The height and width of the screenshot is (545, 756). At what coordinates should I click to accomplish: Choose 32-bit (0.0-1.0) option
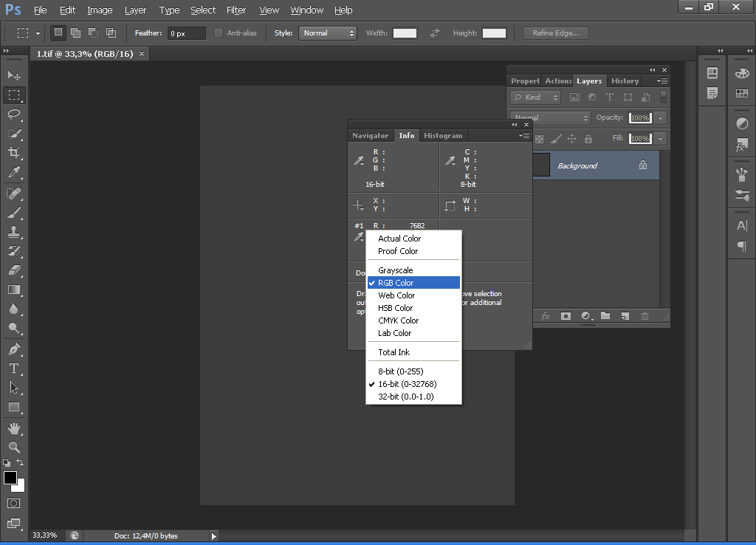[405, 397]
